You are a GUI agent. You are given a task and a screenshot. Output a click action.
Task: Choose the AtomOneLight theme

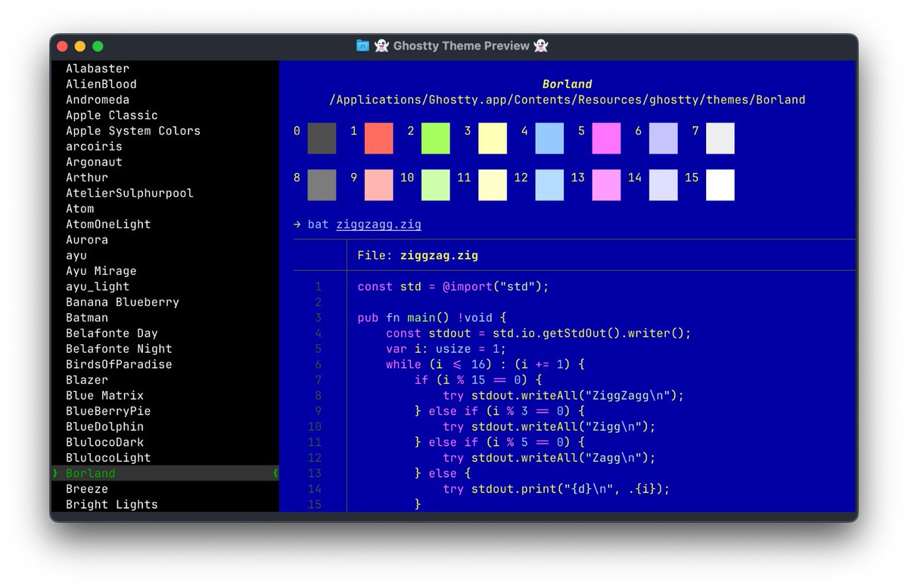108,224
